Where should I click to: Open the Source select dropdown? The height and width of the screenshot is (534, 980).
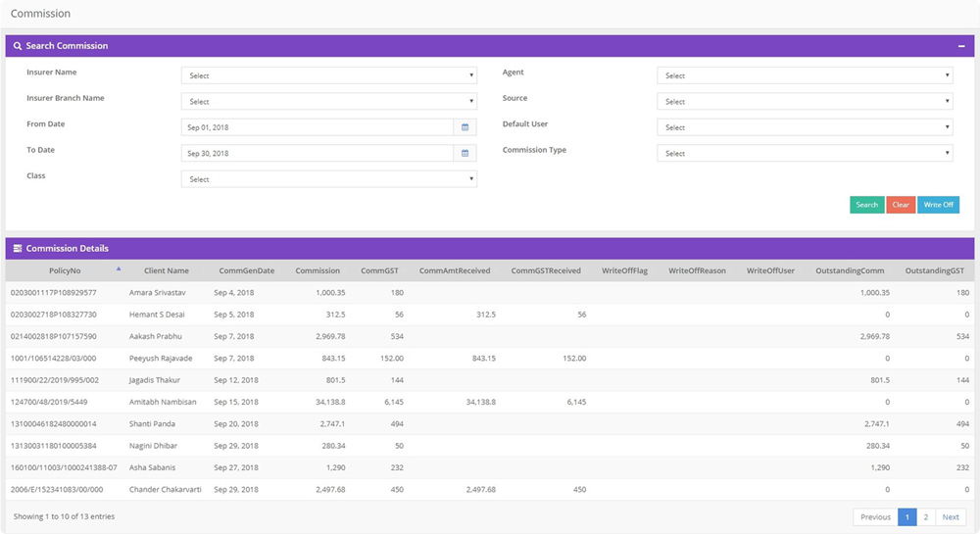coord(804,102)
